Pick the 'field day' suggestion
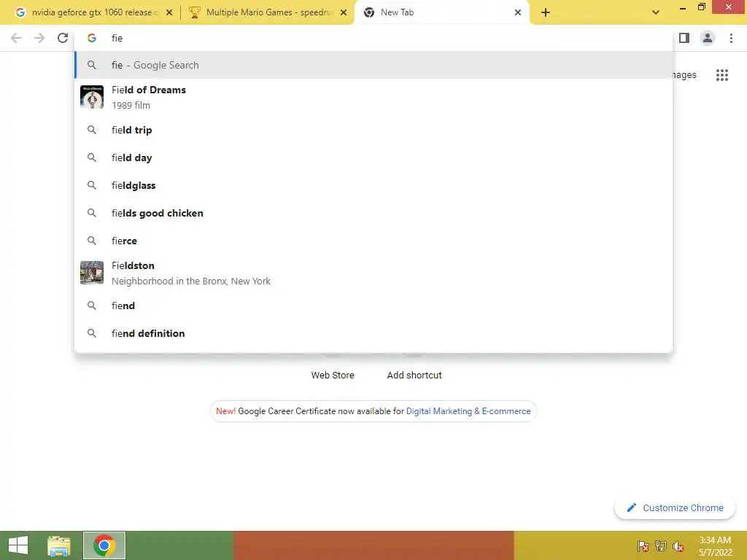 click(x=373, y=157)
